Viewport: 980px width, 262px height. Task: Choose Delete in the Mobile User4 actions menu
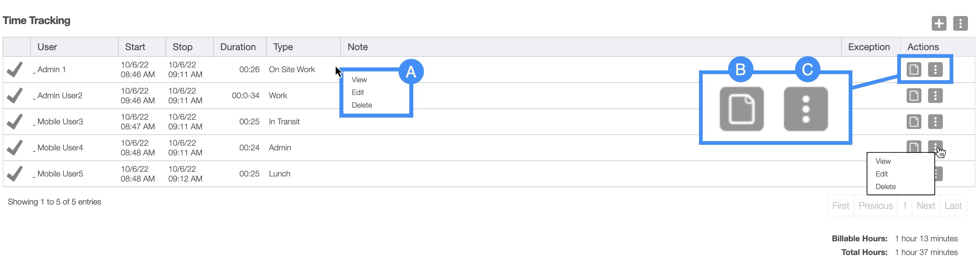click(x=885, y=187)
